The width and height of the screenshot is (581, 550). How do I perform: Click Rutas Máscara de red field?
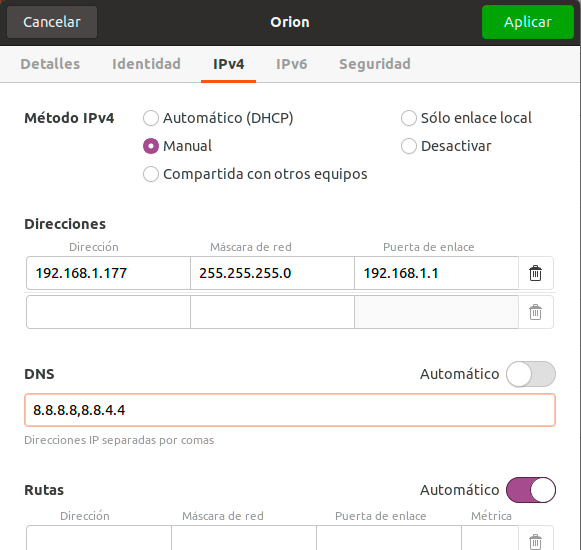coord(244,538)
